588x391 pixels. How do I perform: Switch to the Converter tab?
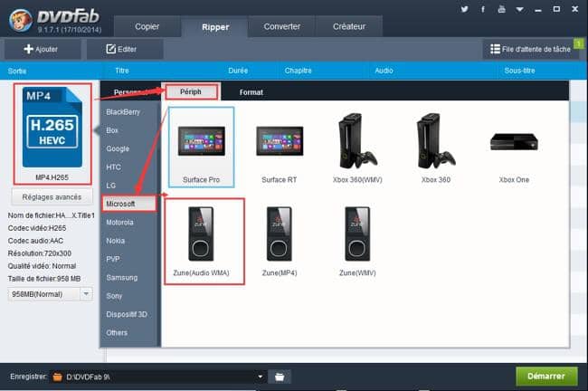[x=282, y=26]
